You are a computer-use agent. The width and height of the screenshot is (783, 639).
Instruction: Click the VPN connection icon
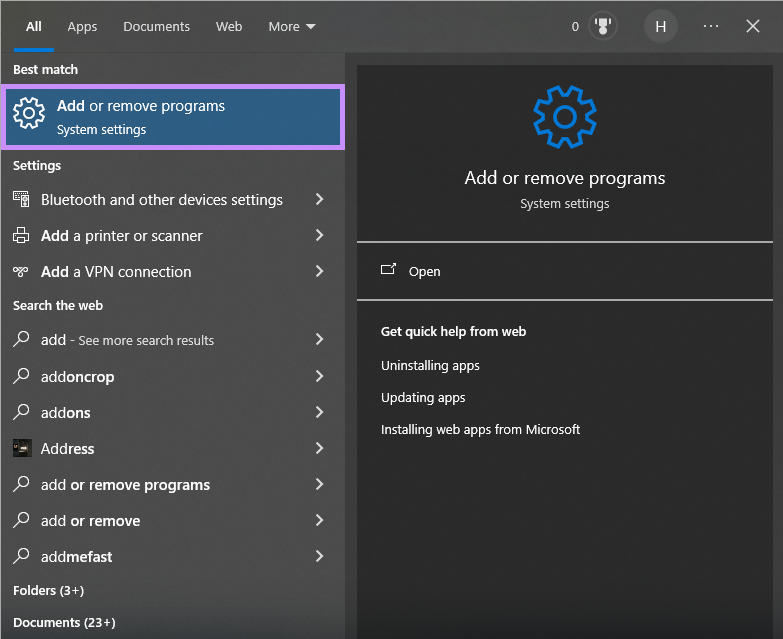21,272
